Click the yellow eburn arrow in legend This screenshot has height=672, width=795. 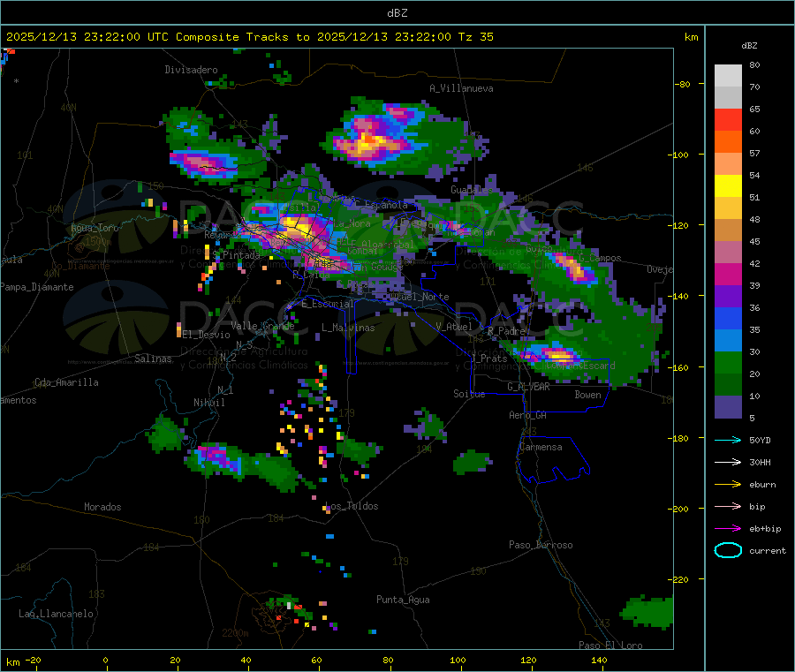[728, 485]
